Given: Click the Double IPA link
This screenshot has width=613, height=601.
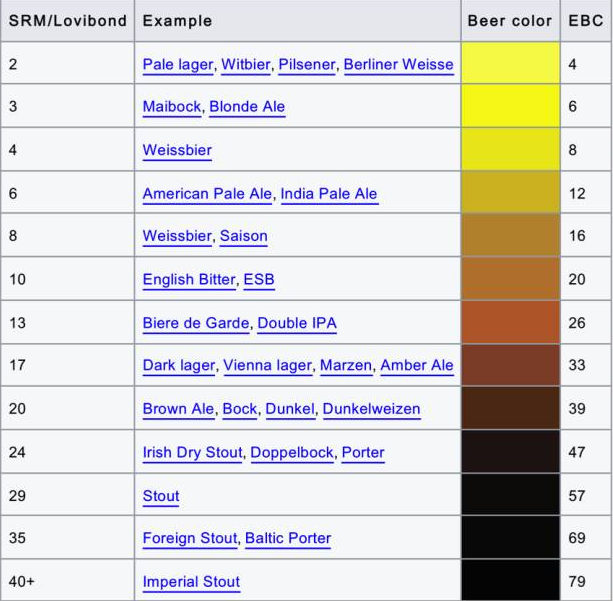Looking at the screenshot, I should click(297, 323).
